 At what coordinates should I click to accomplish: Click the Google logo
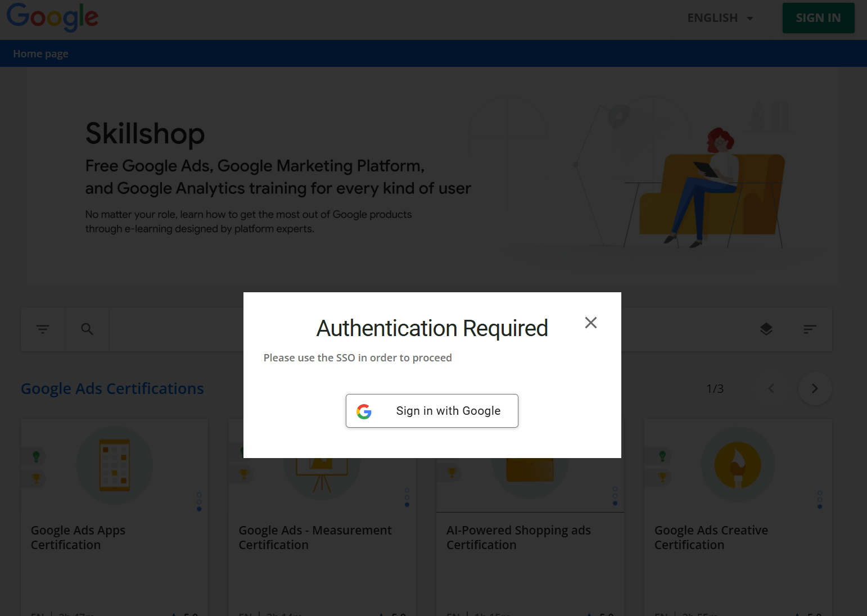pyautogui.click(x=52, y=17)
